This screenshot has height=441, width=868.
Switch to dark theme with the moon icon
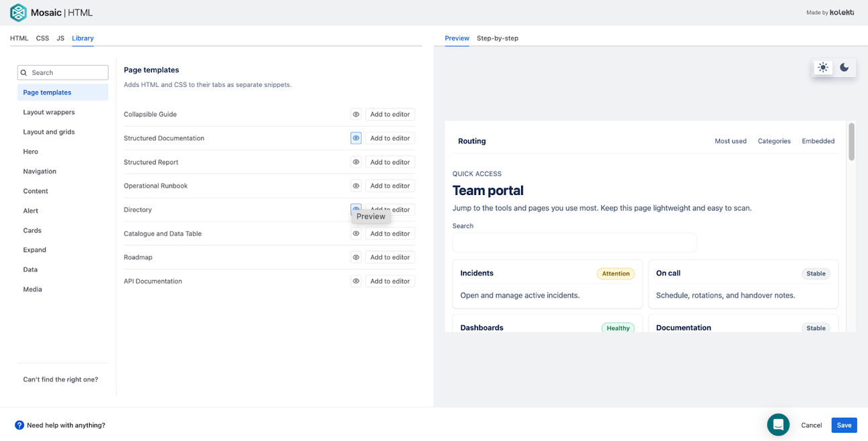844,67
